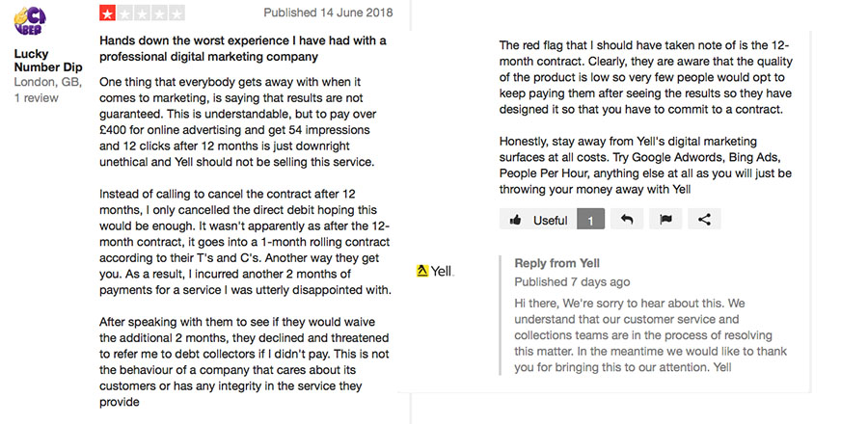Click the 'Published 14 June 2018' date
868x424 pixels.
328,13
